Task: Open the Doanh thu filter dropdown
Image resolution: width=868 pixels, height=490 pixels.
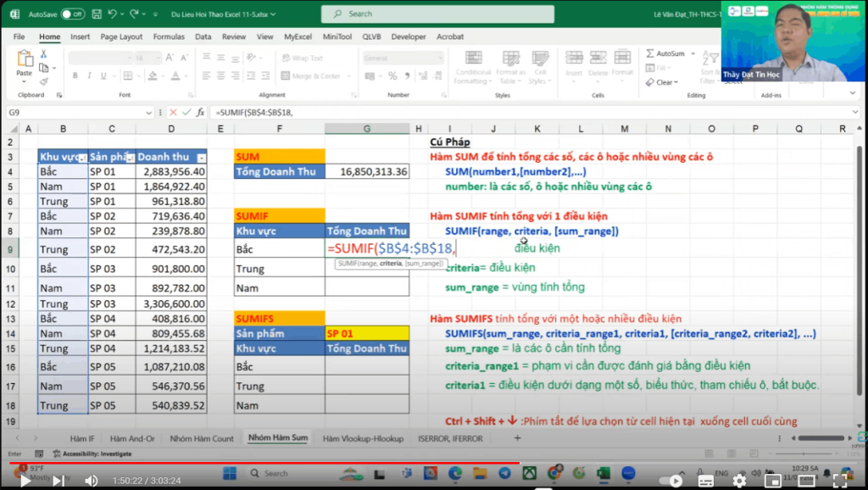Action: click(x=202, y=159)
